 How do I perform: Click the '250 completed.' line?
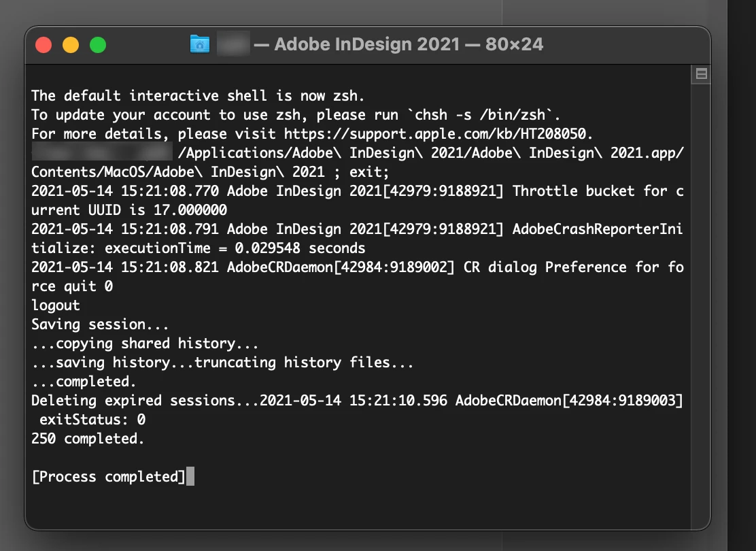coord(88,439)
